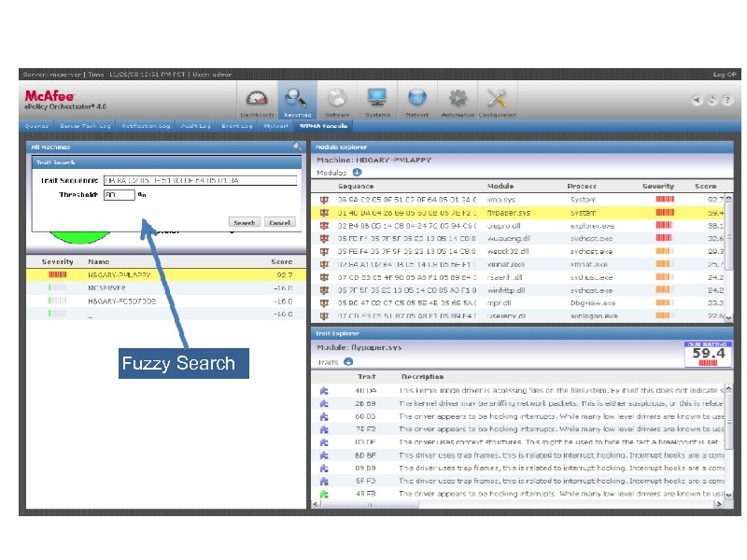Select the highlighted 92.7 score machine row

[x=166, y=274]
